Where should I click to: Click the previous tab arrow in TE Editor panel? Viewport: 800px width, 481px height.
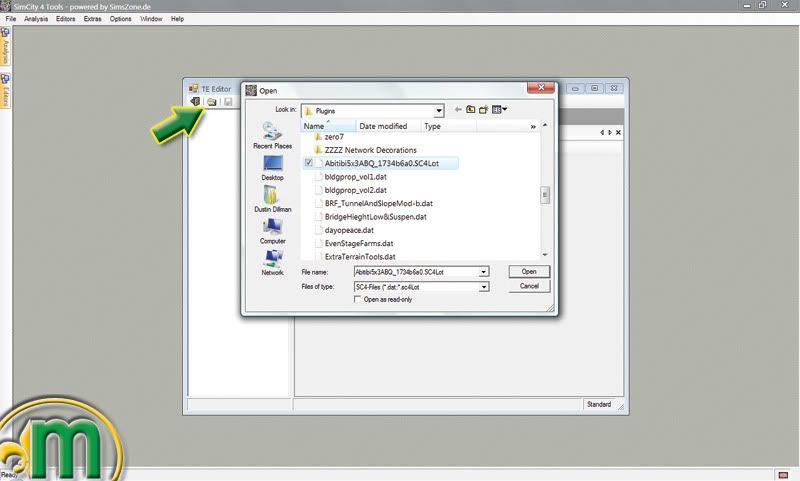(602, 133)
